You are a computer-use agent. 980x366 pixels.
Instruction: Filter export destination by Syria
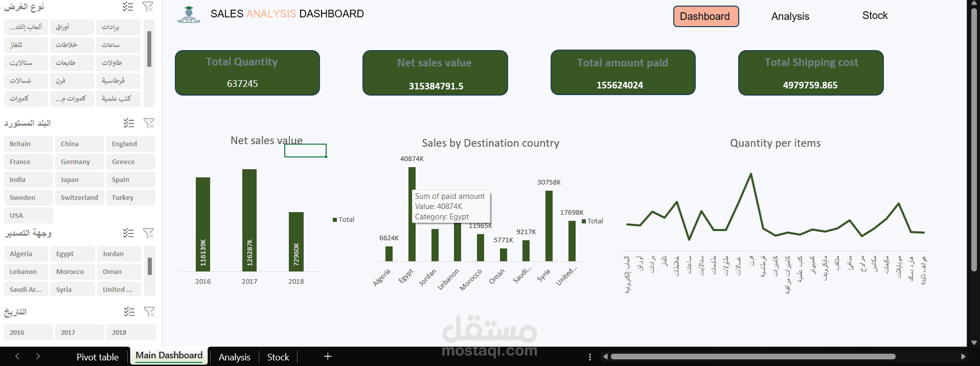point(73,289)
